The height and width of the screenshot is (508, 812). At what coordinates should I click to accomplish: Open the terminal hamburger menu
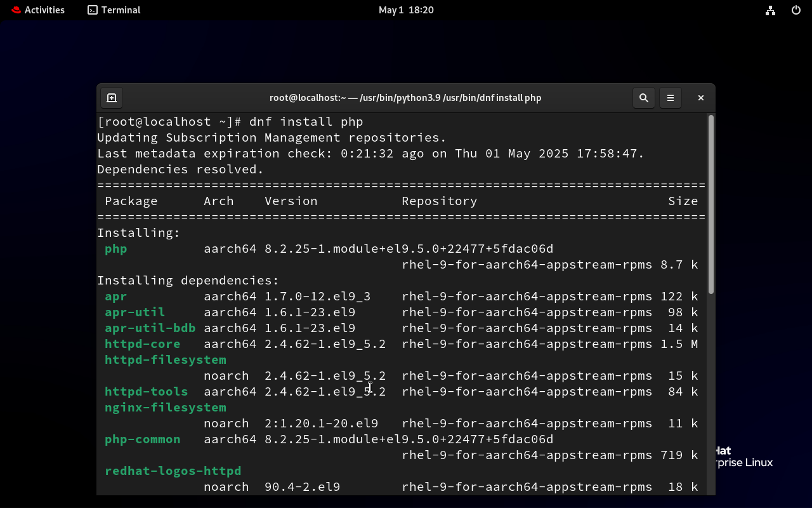(670, 98)
